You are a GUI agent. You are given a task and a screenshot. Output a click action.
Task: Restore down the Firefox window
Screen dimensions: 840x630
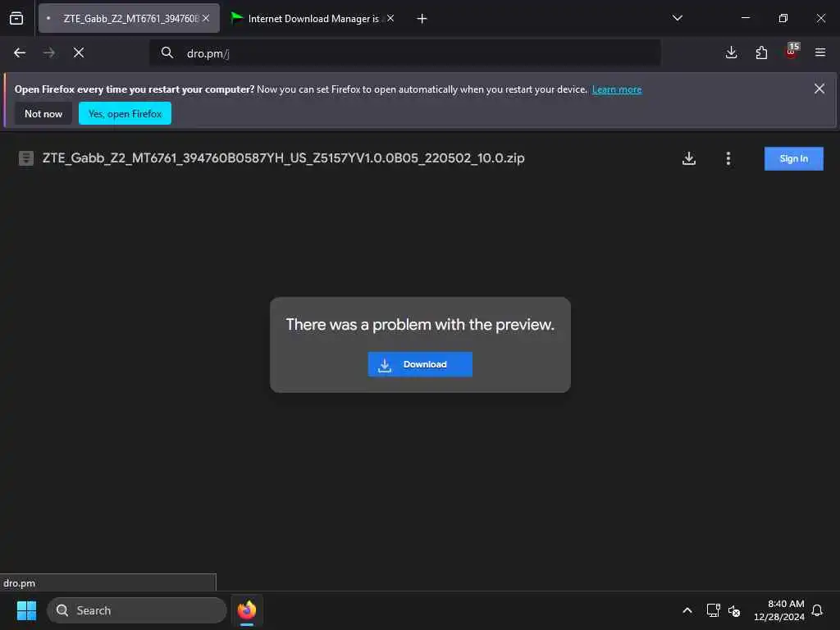(783, 18)
